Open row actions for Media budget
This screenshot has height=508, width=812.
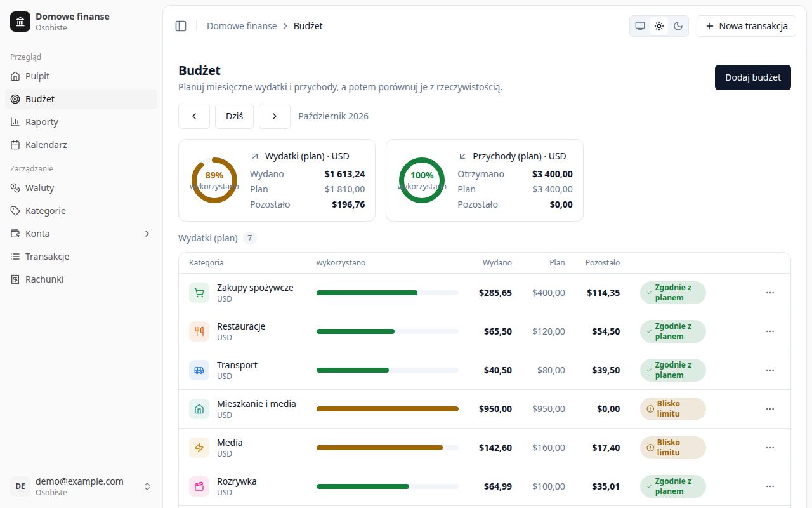coord(770,448)
